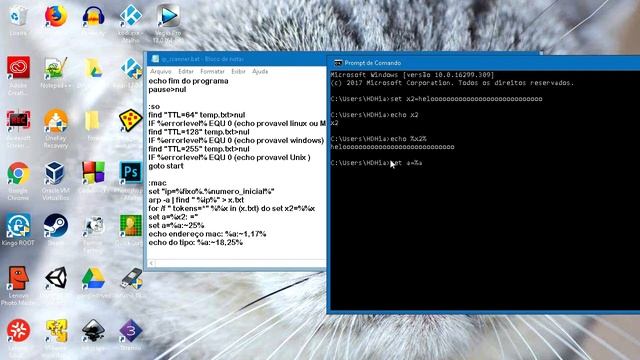640x360 pixels.
Task: Open the purple number 3 diamond icon
Action: [131, 331]
